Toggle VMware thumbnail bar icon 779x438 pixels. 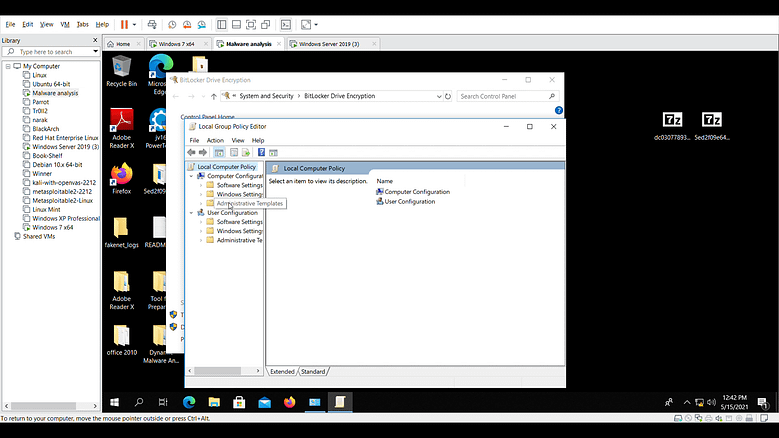tap(236, 24)
